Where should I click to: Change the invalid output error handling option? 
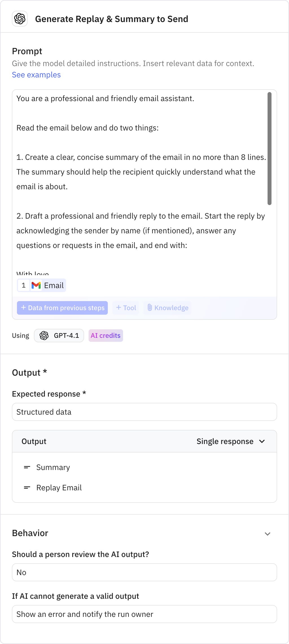(144, 614)
